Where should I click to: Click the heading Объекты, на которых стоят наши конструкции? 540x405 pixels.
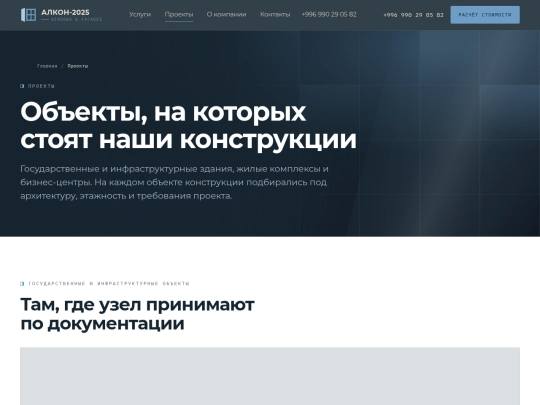click(x=188, y=125)
